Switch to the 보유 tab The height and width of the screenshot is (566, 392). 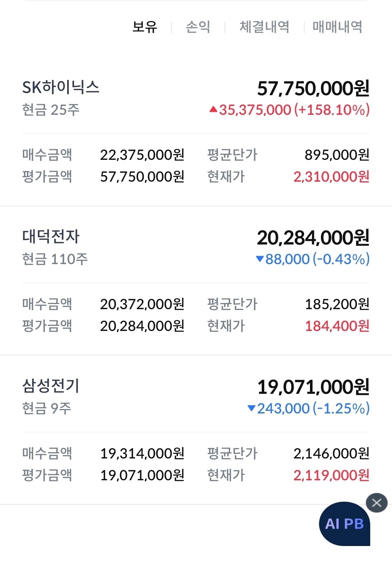tap(145, 27)
